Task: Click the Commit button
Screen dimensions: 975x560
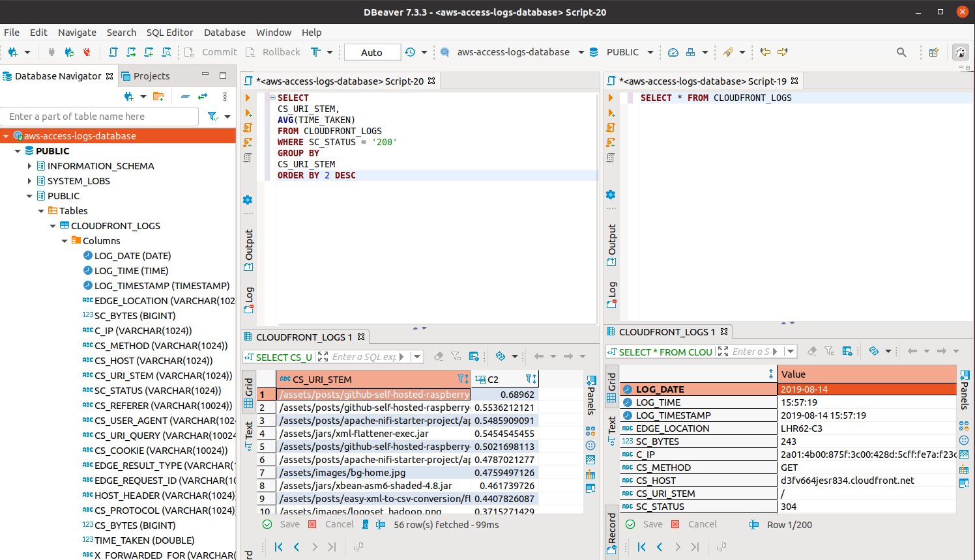Action: [x=211, y=52]
